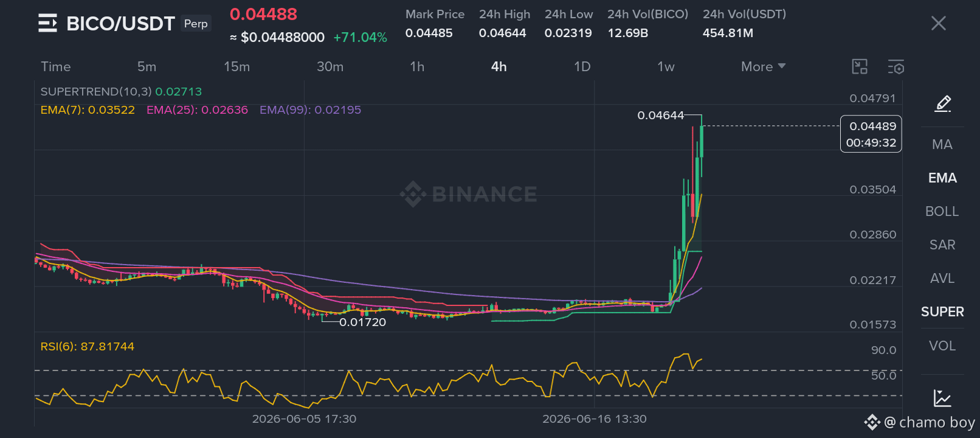The width and height of the screenshot is (980, 438).
Task: Click the 0.01720 low marker on chart
Action: click(x=362, y=322)
